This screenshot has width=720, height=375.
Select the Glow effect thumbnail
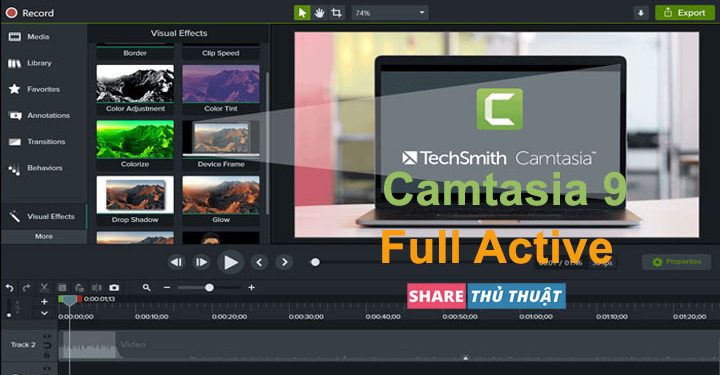221,195
